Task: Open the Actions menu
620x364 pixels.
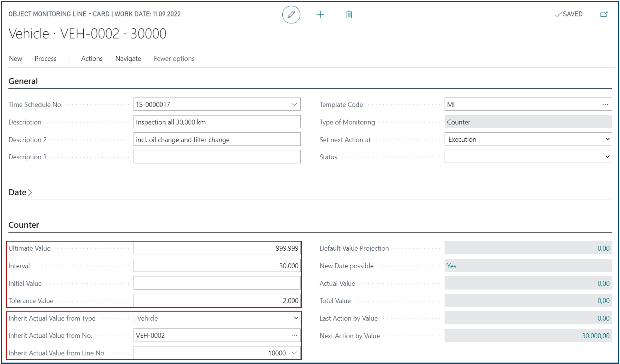Action: pos(92,58)
